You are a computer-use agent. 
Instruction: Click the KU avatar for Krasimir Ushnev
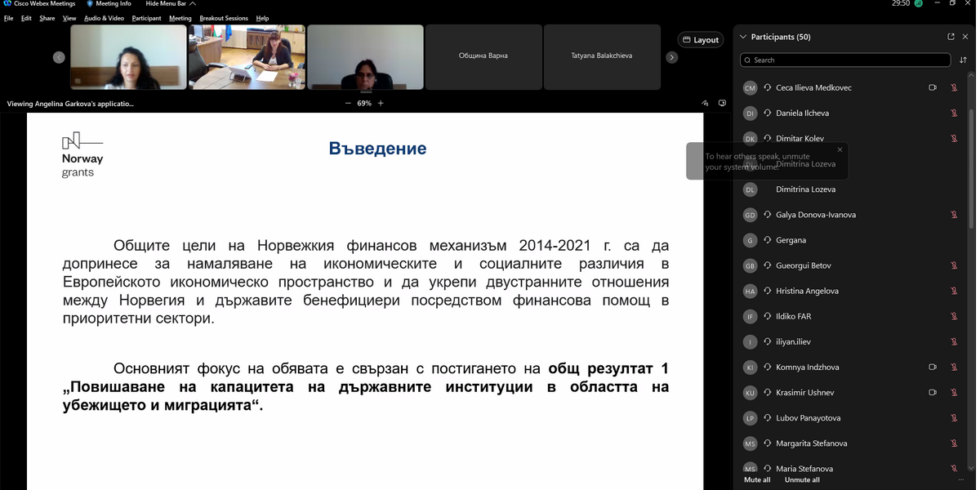pyautogui.click(x=751, y=392)
